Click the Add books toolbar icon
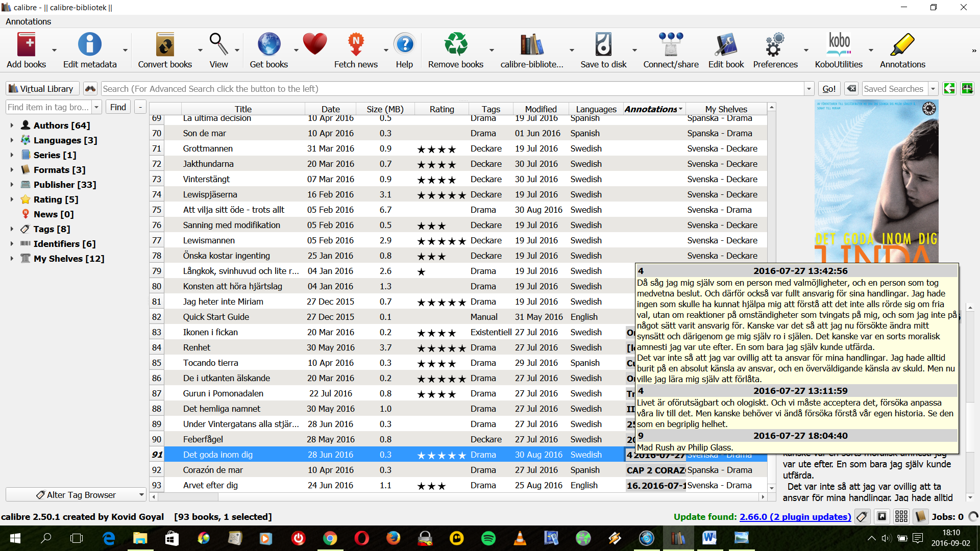This screenshot has width=980, height=551. click(27, 45)
